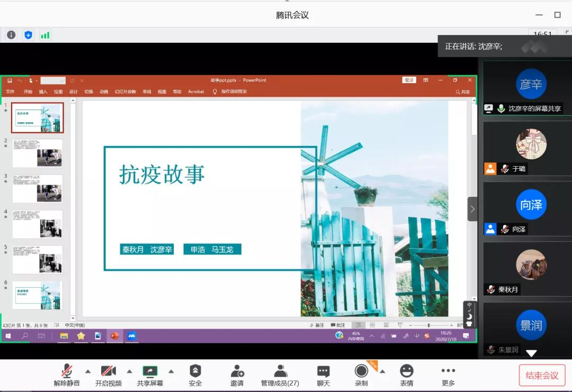This screenshot has height=392, width=572.
Task: Expand video options arrow beside 开启视频
Action: click(129, 371)
